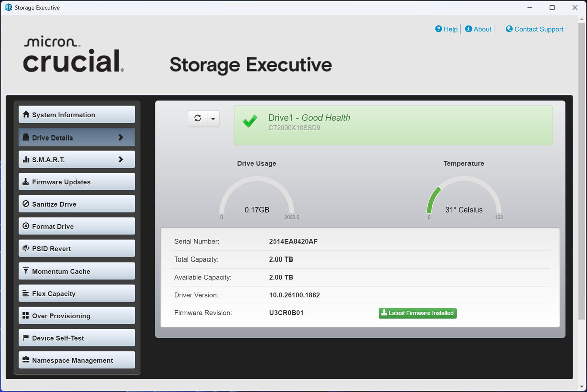Screen dimensions: 587x392
Task: Click the Sanitize Drive circle-slash icon
Action: [26, 204]
